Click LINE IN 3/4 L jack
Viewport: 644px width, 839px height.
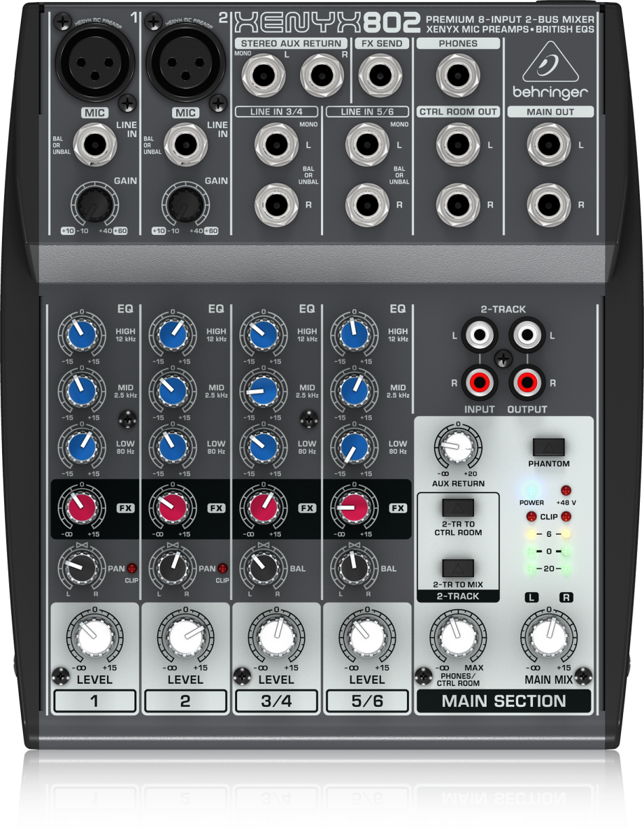pyautogui.click(x=277, y=145)
